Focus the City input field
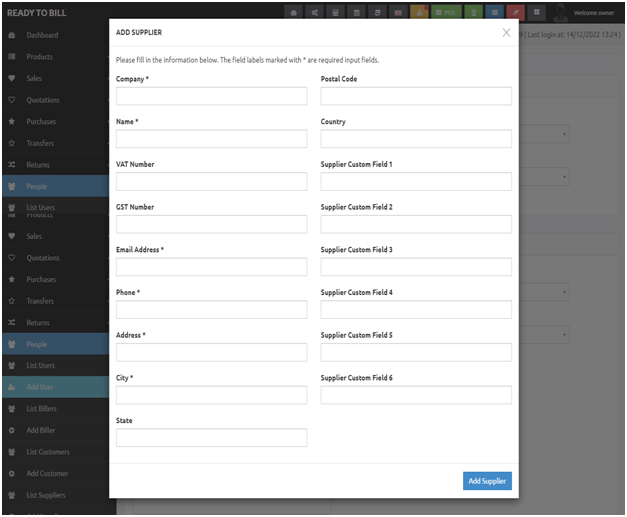This screenshot has width=627, height=517. coord(212,395)
